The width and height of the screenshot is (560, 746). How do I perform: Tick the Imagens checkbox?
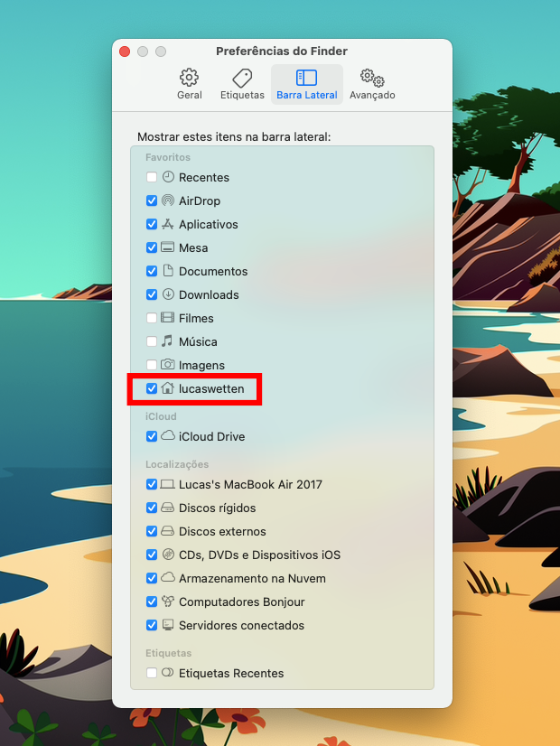click(x=152, y=365)
